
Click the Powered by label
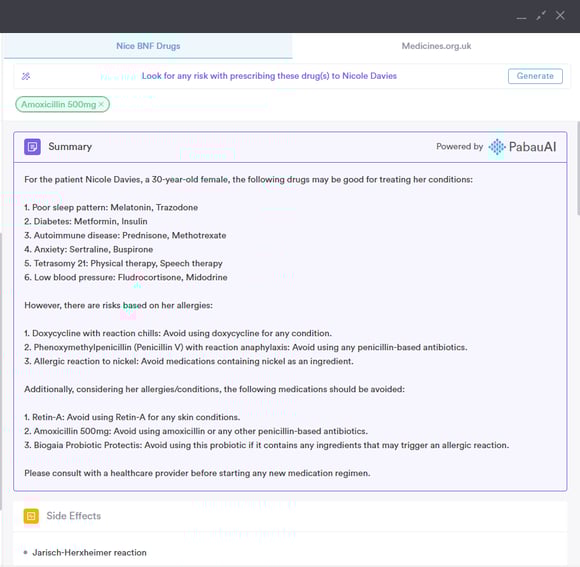[x=459, y=147]
